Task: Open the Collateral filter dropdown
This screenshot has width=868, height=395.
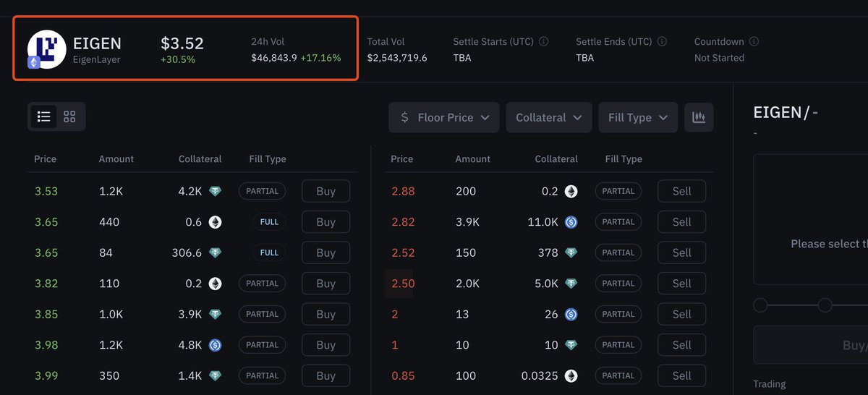Action: [x=548, y=117]
